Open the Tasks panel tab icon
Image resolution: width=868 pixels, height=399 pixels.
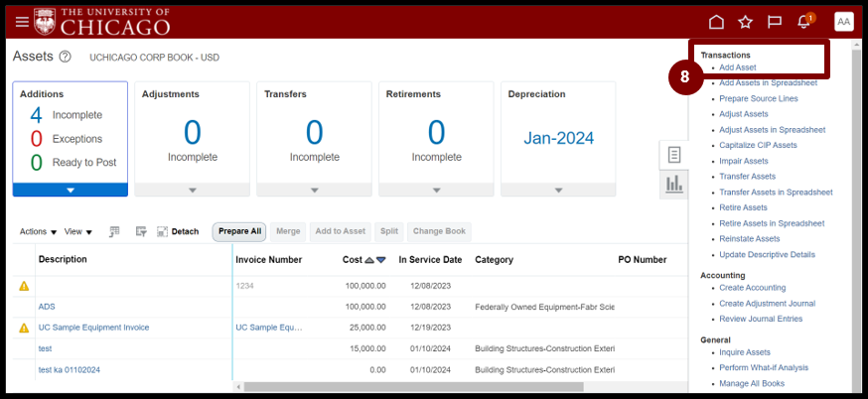[x=673, y=155]
